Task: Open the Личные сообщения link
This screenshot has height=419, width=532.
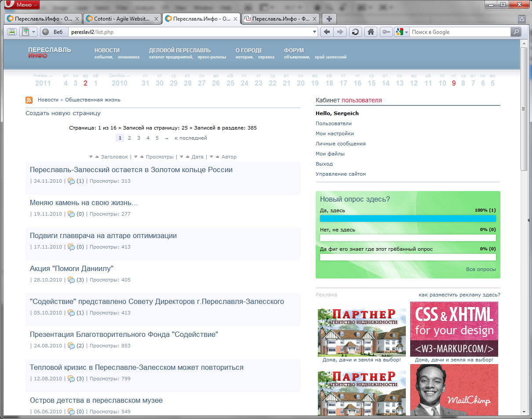Action: 340,144
